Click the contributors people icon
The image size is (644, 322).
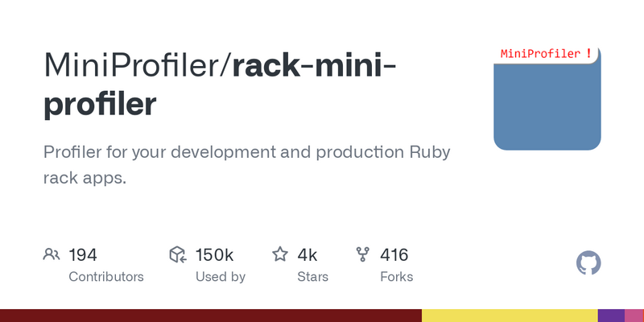52,254
